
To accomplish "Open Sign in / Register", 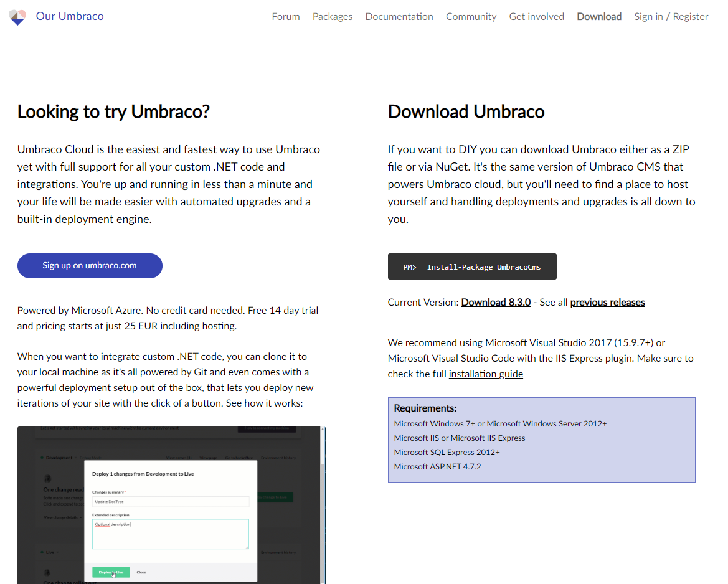I will point(671,17).
